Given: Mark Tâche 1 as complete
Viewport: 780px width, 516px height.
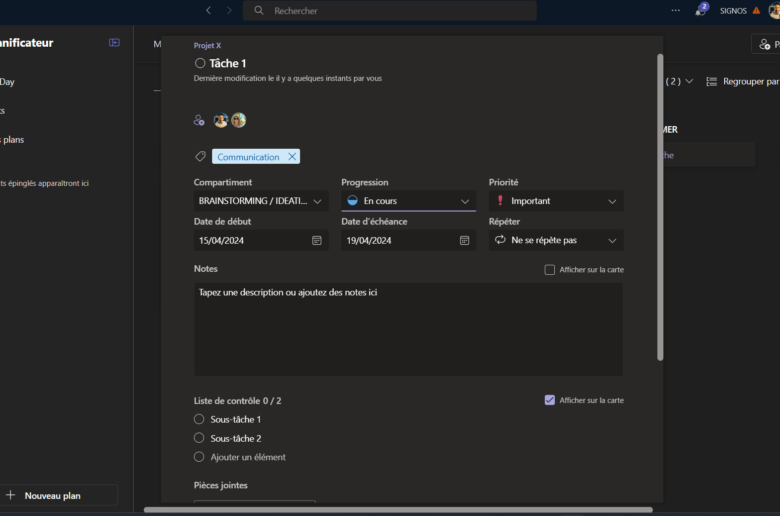Looking at the screenshot, I should coord(200,63).
